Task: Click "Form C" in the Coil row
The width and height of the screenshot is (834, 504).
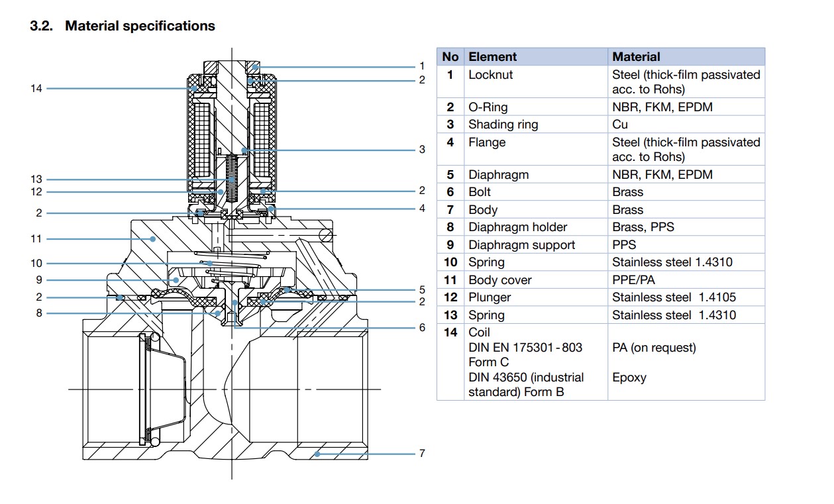Action: pyautogui.click(x=489, y=362)
